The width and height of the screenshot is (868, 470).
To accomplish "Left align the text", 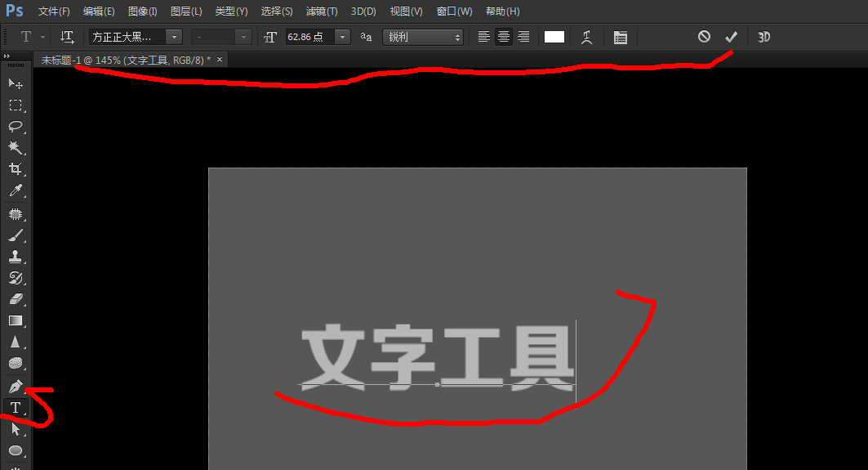I will tap(484, 37).
